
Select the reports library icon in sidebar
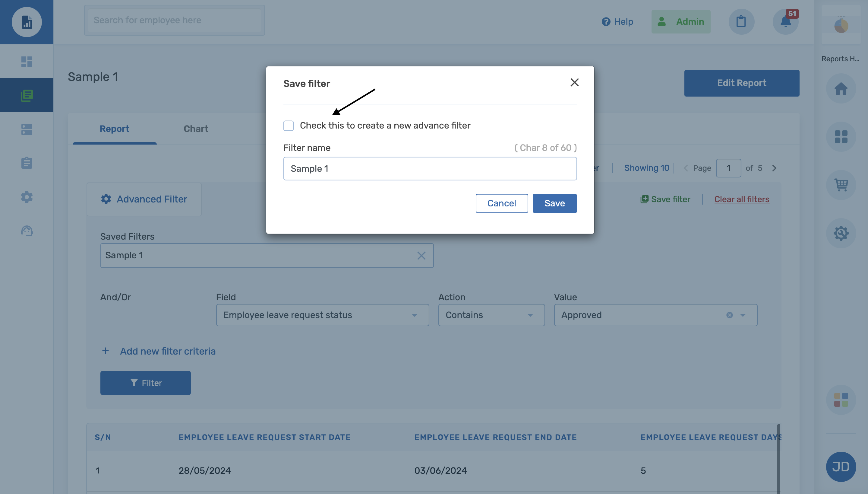click(x=27, y=95)
